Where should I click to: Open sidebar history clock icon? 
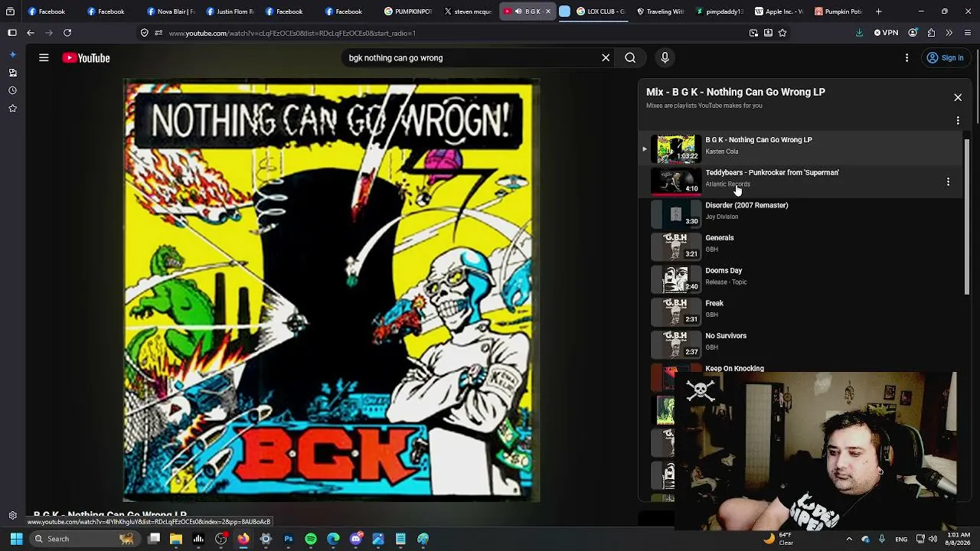pos(12,90)
